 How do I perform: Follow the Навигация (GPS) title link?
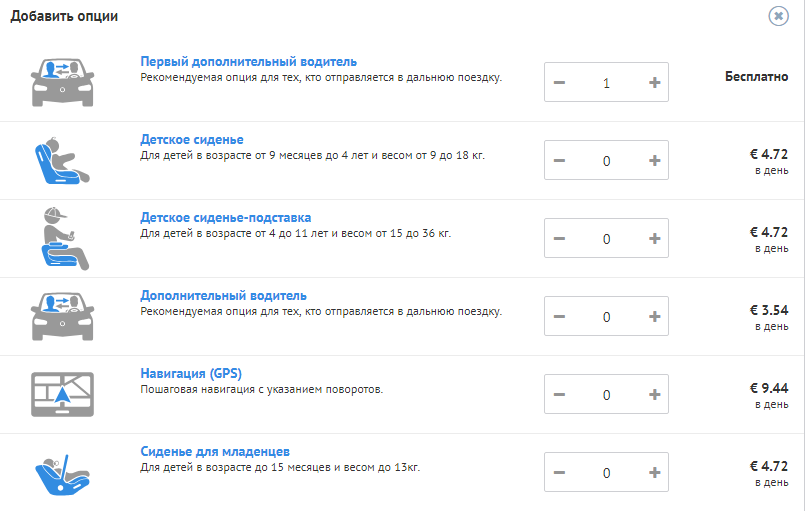tap(191, 373)
